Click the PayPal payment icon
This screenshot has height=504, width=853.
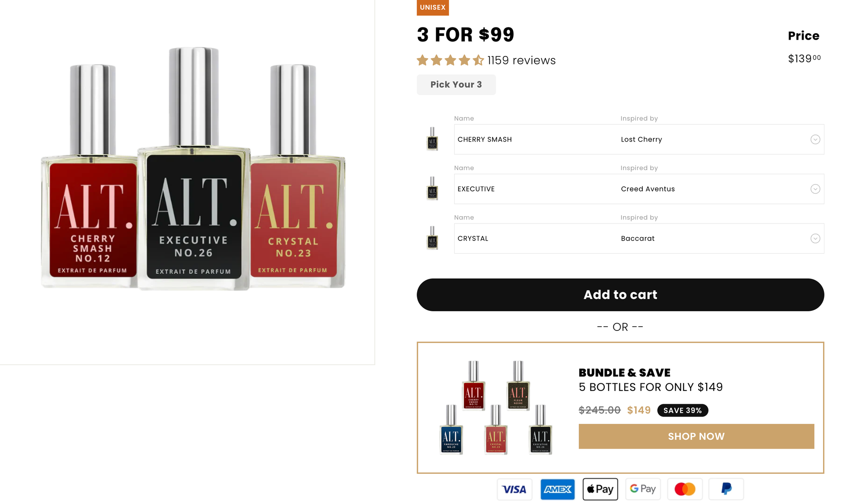pos(726,489)
